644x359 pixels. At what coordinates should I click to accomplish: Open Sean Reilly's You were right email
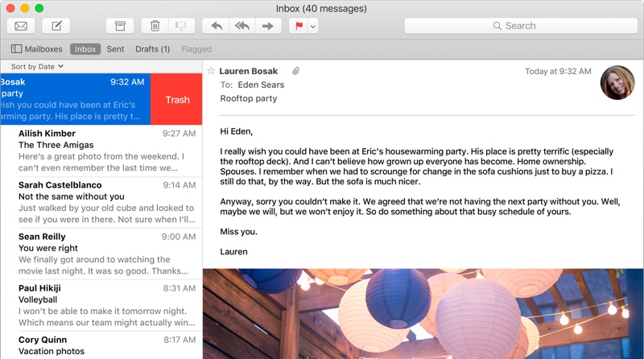click(x=101, y=254)
